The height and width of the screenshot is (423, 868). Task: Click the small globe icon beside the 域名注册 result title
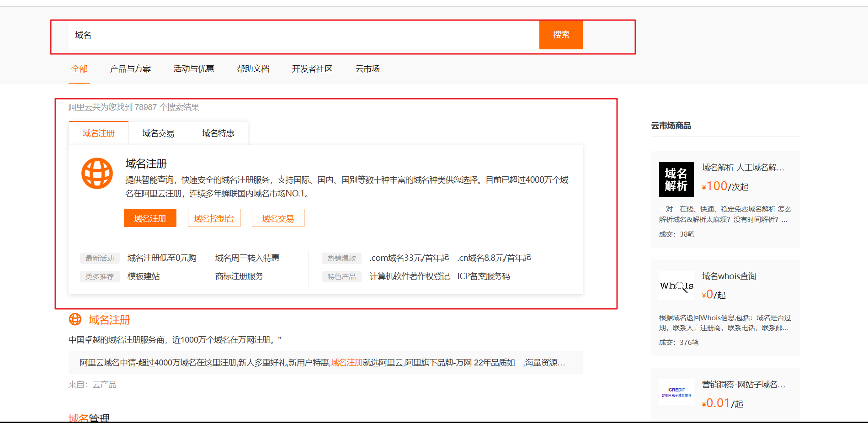75,319
